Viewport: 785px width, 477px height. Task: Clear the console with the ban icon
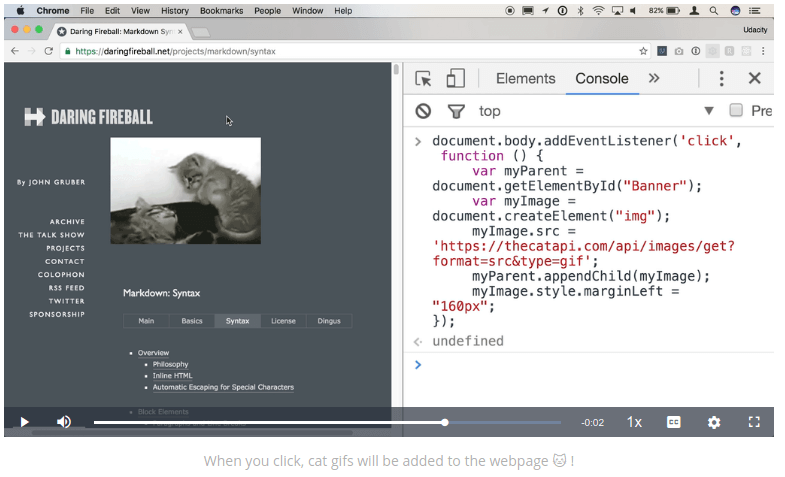(x=423, y=111)
